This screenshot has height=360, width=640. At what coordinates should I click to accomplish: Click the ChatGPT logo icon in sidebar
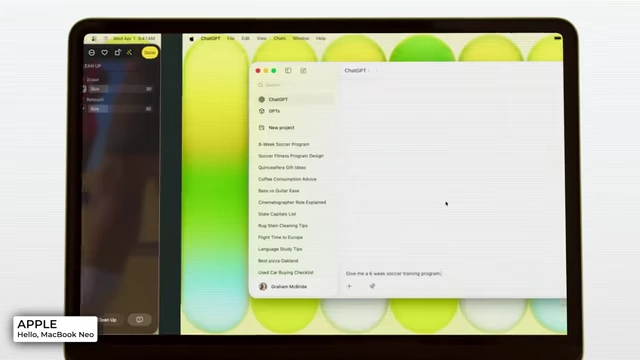coord(262,99)
